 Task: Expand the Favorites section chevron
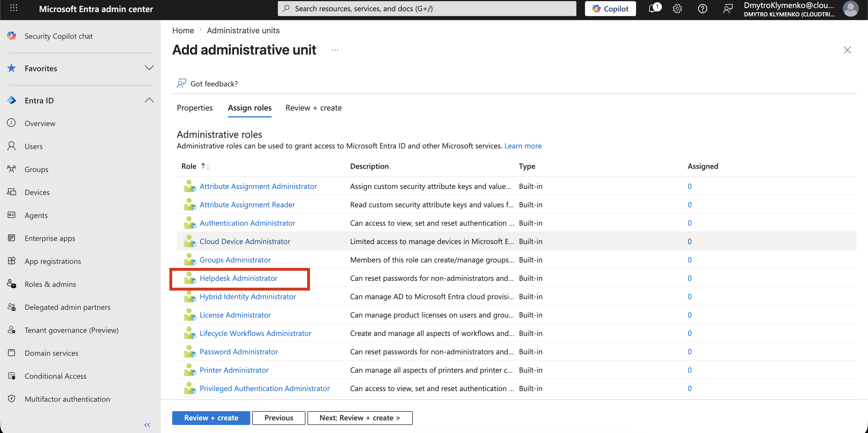pos(149,68)
